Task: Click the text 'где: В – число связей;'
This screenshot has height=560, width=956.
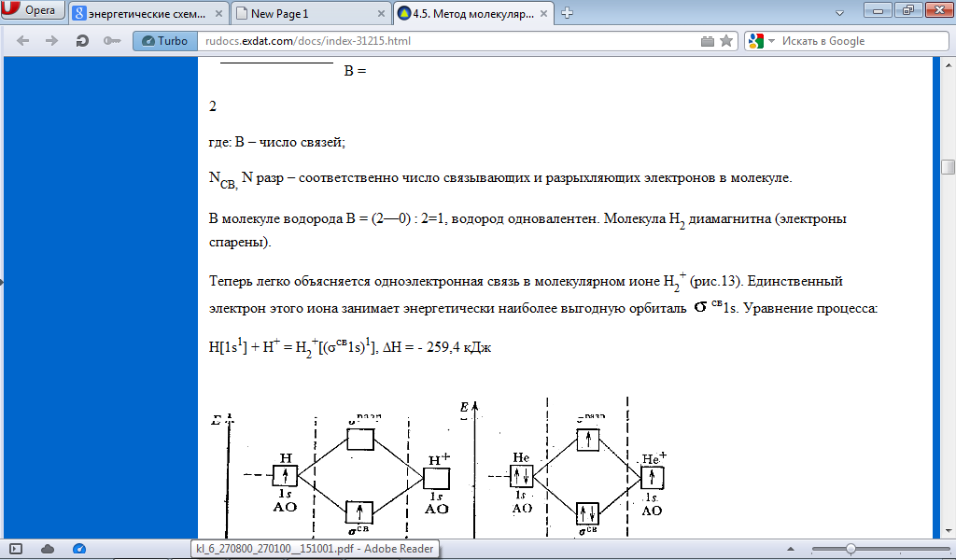Action: click(276, 142)
